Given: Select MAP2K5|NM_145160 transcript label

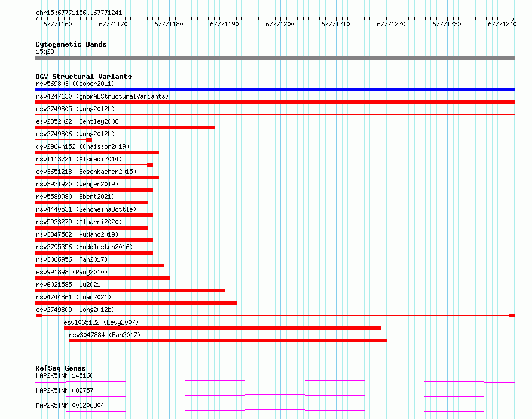Looking at the screenshot, I should 65,375.
